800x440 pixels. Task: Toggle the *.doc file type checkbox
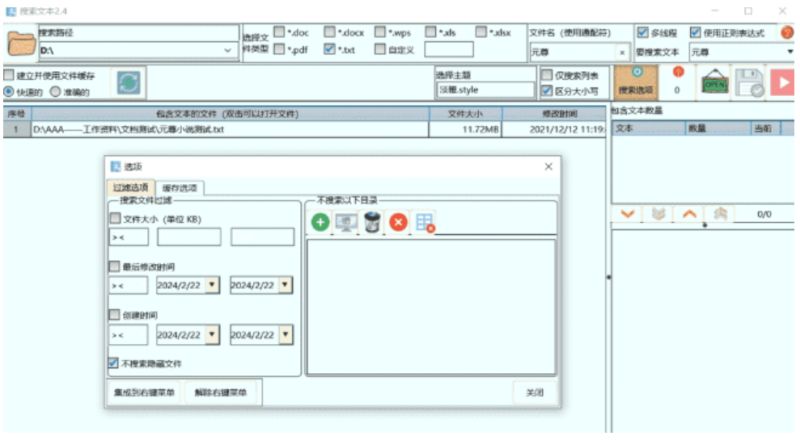tap(279, 32)
